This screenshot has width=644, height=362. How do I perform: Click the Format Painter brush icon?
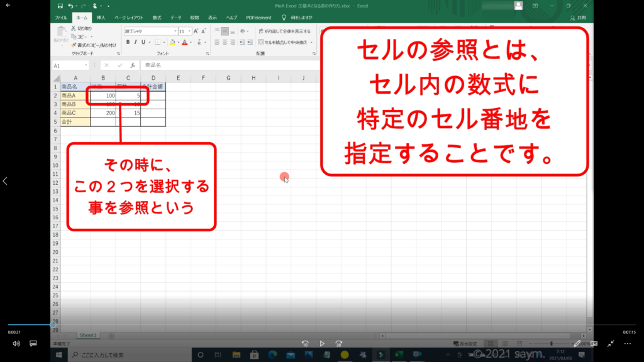tap(74, 45)
